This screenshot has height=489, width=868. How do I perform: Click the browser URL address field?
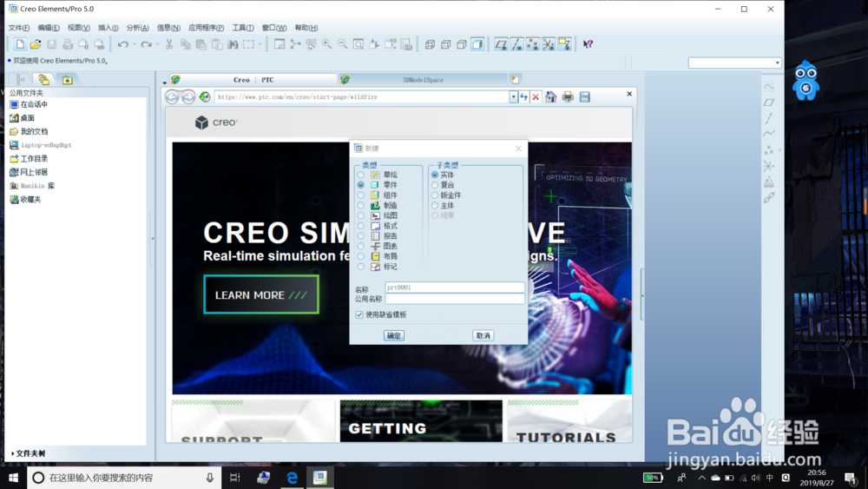(362, 97)
